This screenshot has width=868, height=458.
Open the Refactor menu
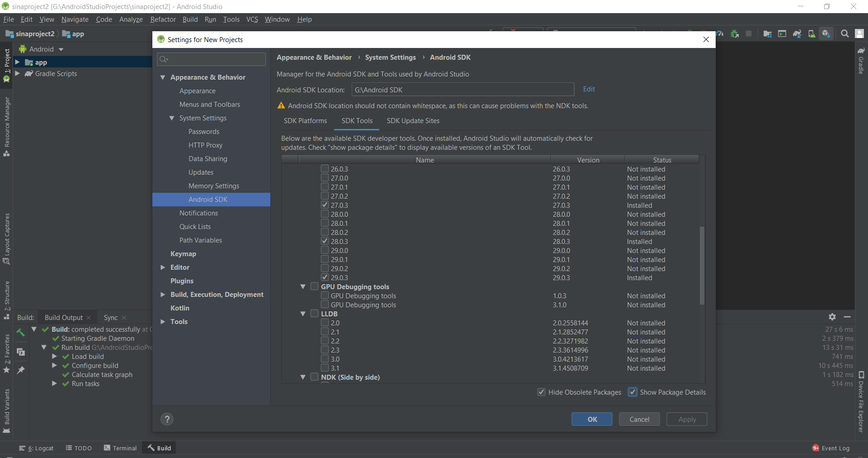click(x=163, y=19)
